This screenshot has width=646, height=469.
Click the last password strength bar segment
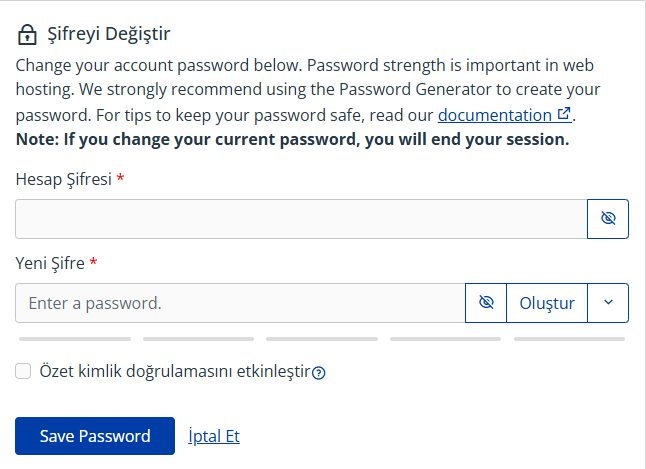(570, 340)
